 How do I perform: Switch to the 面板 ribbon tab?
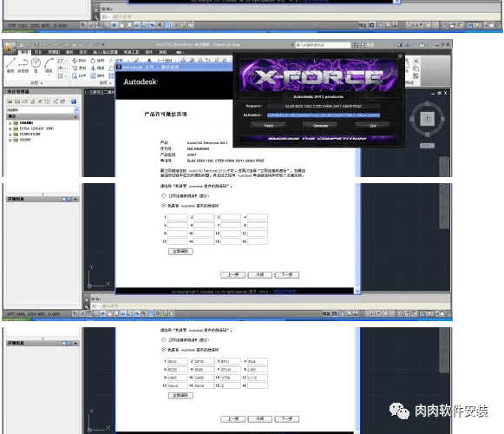[x=69, y=52]
